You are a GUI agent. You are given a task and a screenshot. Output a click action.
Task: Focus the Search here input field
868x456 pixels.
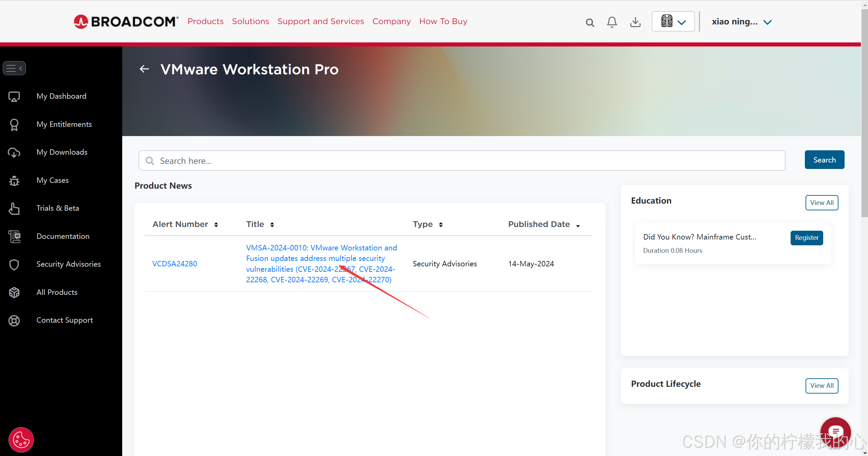(462, 160)
